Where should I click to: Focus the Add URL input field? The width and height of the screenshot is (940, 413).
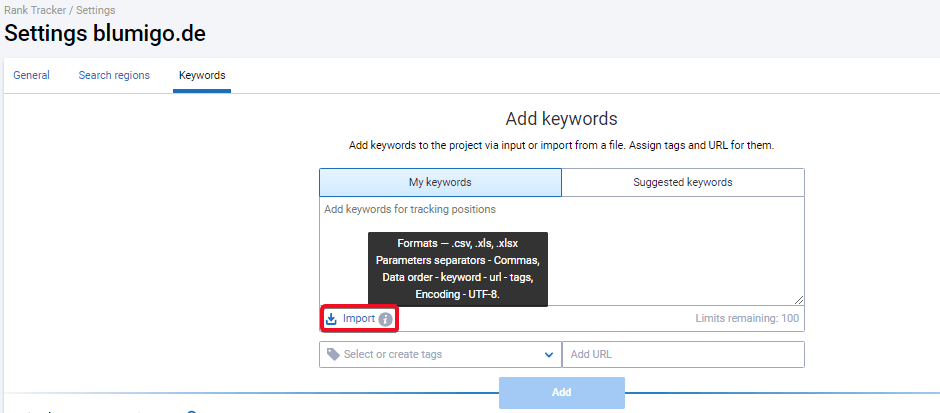coord(683,354)
